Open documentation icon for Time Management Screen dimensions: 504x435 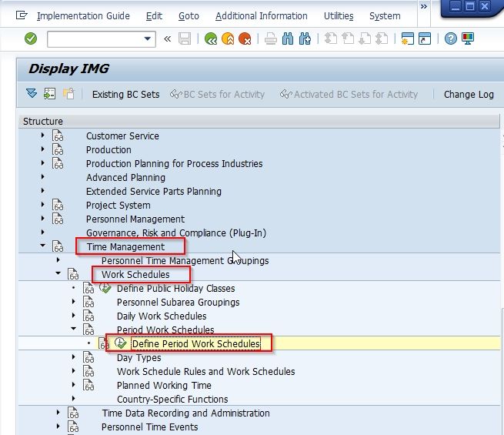[x=58, y=246]
